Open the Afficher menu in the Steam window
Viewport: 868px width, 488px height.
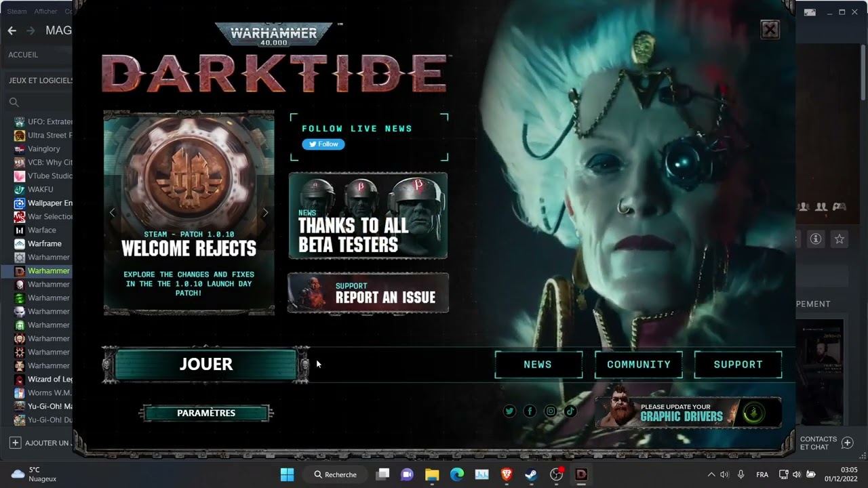(46, 12)
